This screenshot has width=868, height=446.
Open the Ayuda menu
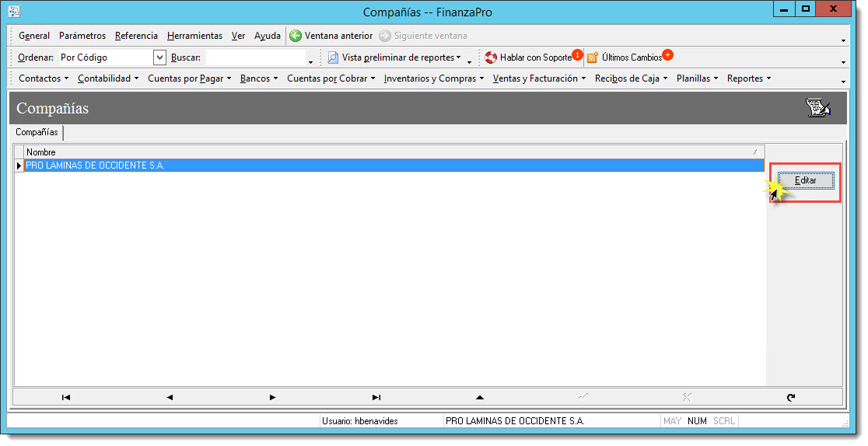coord(268,36)
